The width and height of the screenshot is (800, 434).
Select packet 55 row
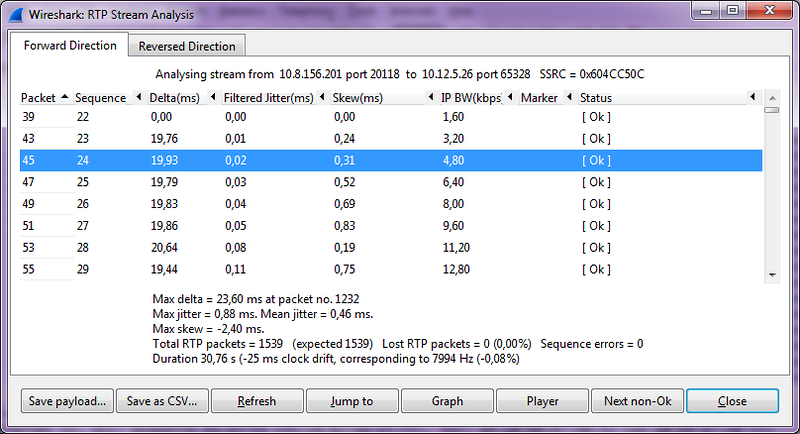coord(391,269)
